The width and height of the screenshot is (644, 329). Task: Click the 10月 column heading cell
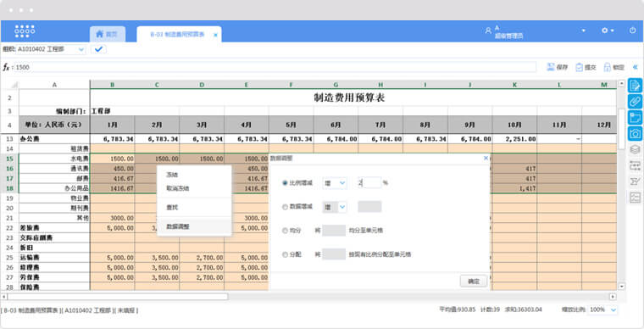point(514,125)
